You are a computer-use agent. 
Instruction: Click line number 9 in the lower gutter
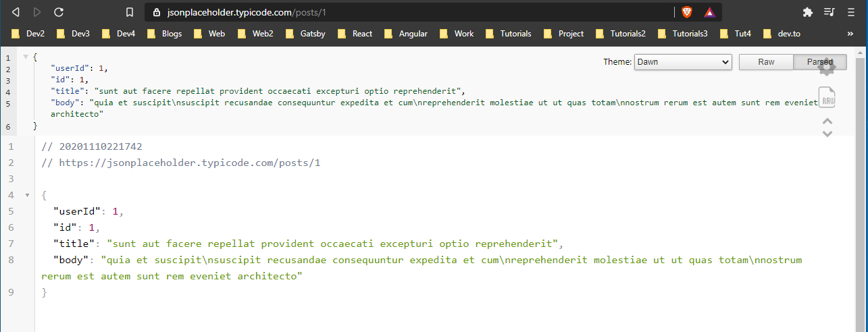[11, 292]
